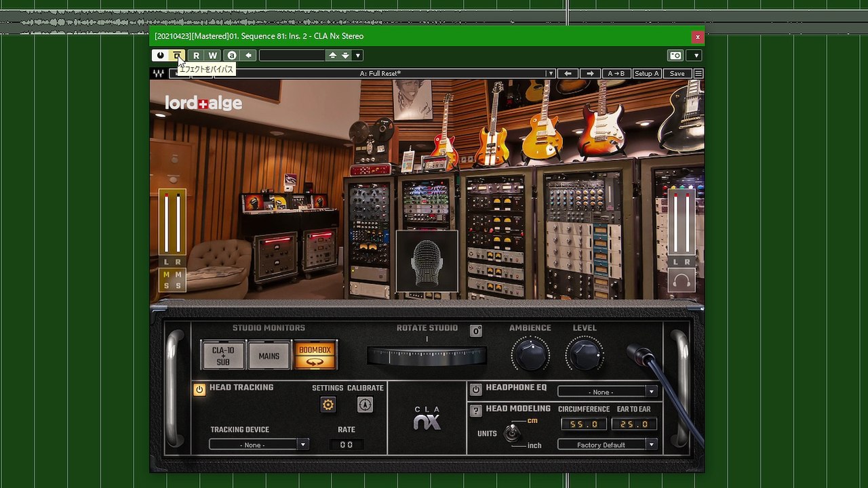Screen dimensions: 868x488
Task: Enable automation Read (R) mode
Action: tap(196, 56)
